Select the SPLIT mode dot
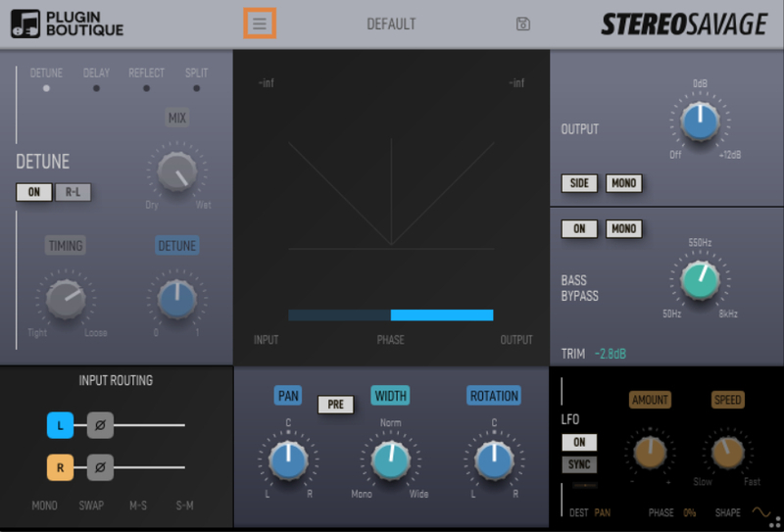This screenshot has width=784, height=532. pyautogui.click(x=197, y=88)
